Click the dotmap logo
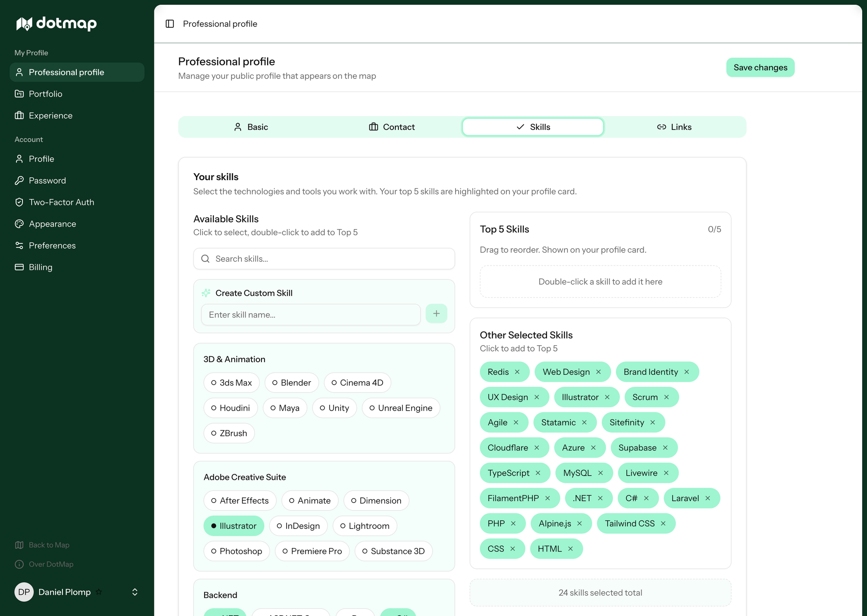 click(56, 23)
